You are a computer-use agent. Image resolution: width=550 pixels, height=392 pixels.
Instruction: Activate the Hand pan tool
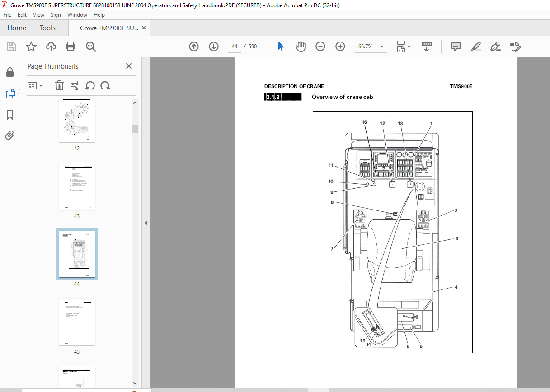(x=301, y=47)
